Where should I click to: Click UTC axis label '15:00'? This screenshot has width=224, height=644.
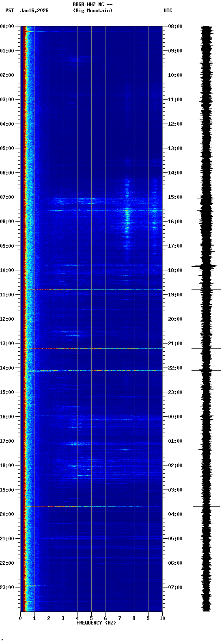click(175, 197)
